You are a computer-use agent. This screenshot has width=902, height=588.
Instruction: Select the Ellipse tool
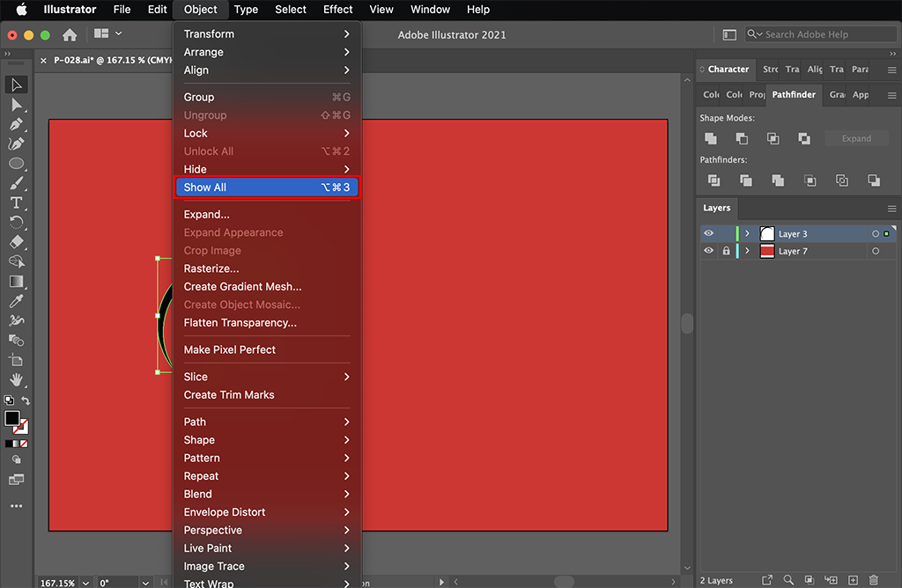point(16,163)
